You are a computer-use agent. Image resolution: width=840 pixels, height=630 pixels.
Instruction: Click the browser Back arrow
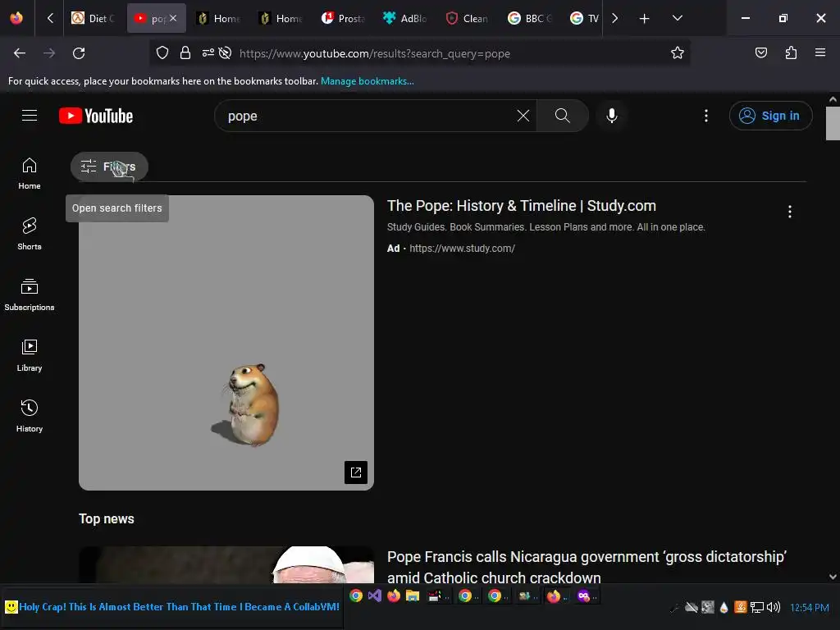pos(20,53)
